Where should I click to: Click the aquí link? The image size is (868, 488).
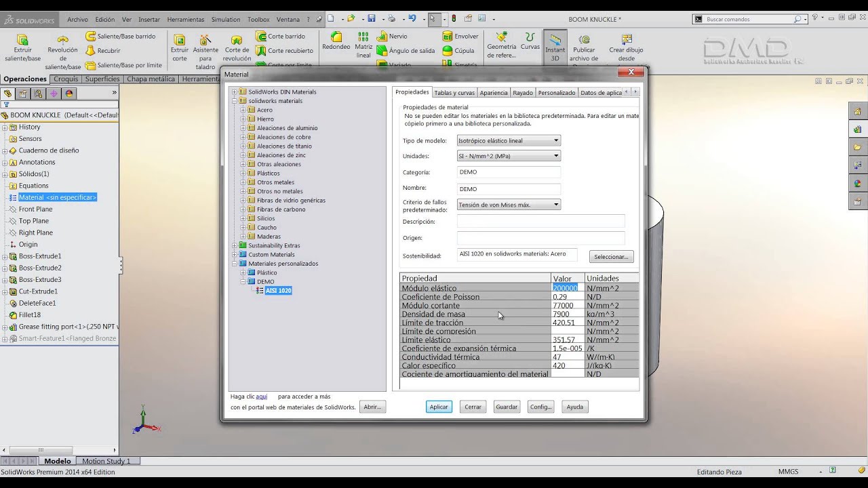click(x=261, y=396)
